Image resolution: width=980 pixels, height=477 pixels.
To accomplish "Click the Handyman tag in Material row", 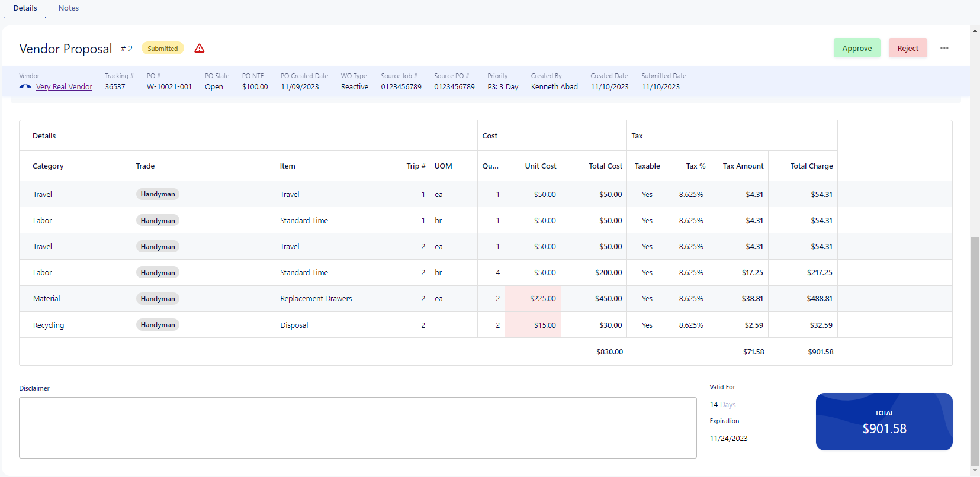I will [158, 299].
